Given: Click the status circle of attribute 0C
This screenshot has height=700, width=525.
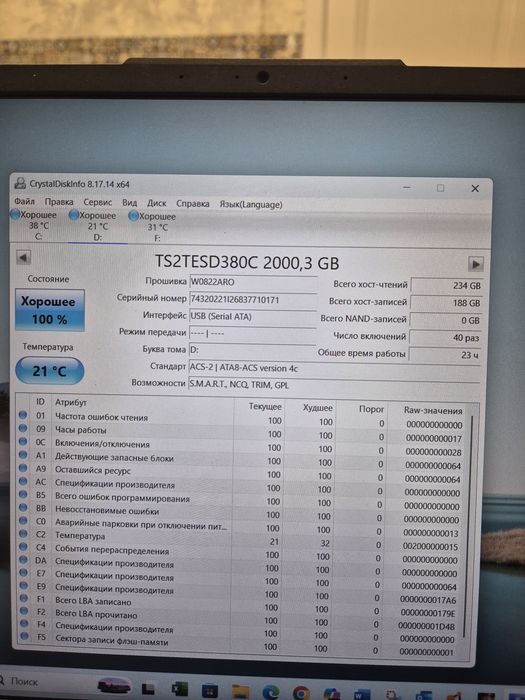Looking at the screenshot, I should [x=23, y=442].
